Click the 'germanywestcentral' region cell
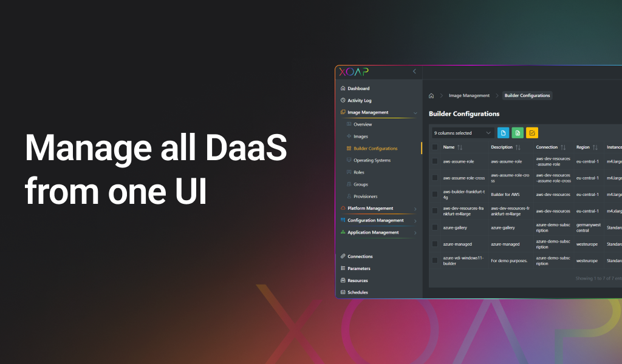The image size is (622, 364). click(x=588, y=227)
